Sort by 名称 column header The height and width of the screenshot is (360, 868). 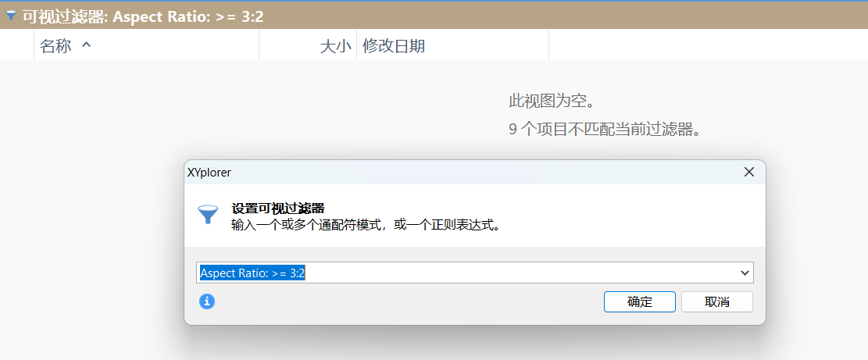point(147,46)
